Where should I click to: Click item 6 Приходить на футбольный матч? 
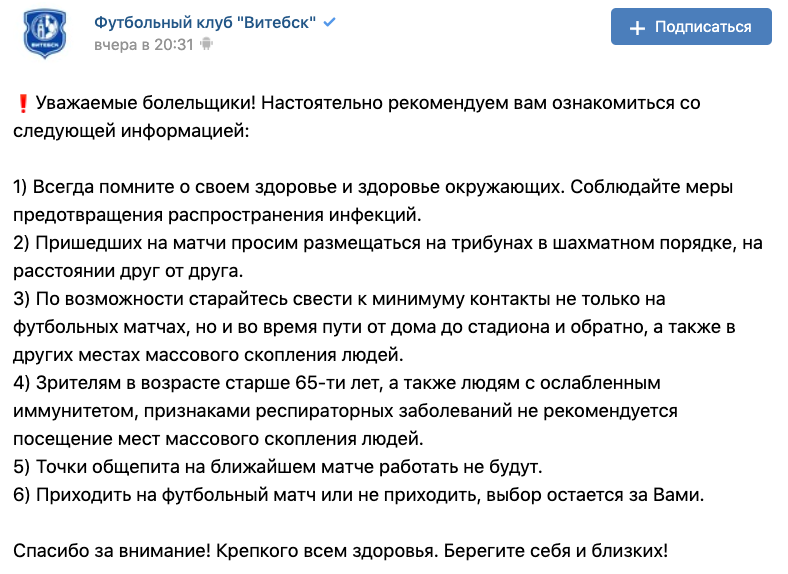coord(359,495)
